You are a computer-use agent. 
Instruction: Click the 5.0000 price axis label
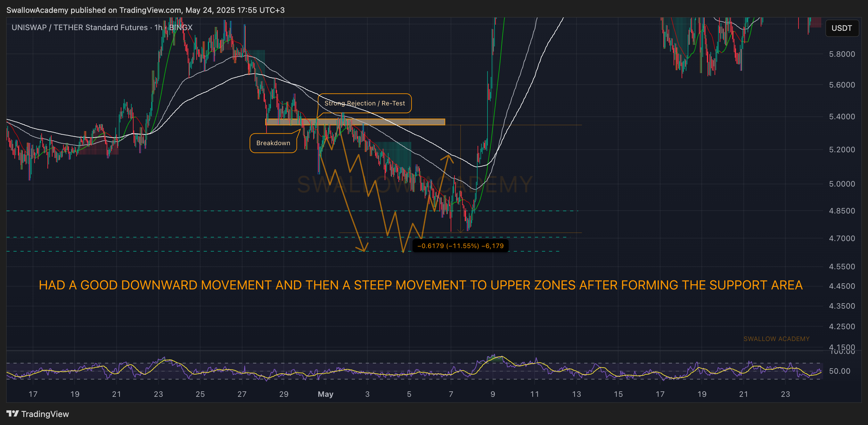842,184
